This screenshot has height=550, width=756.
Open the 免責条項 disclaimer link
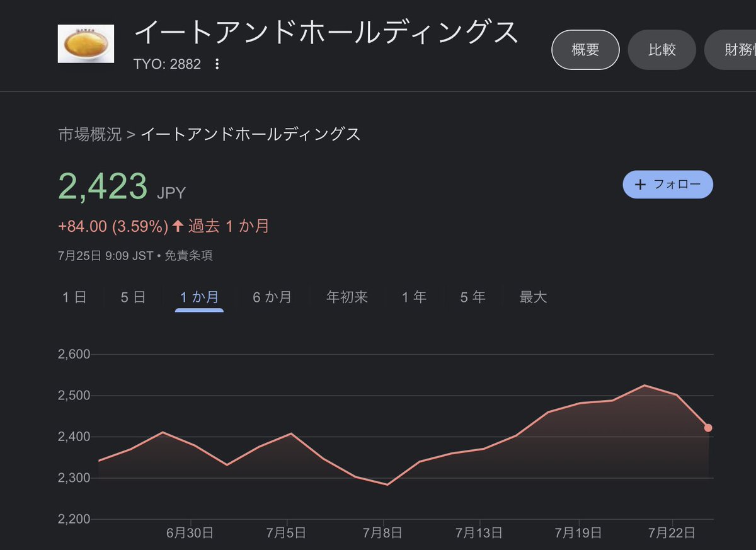[188, 256]
